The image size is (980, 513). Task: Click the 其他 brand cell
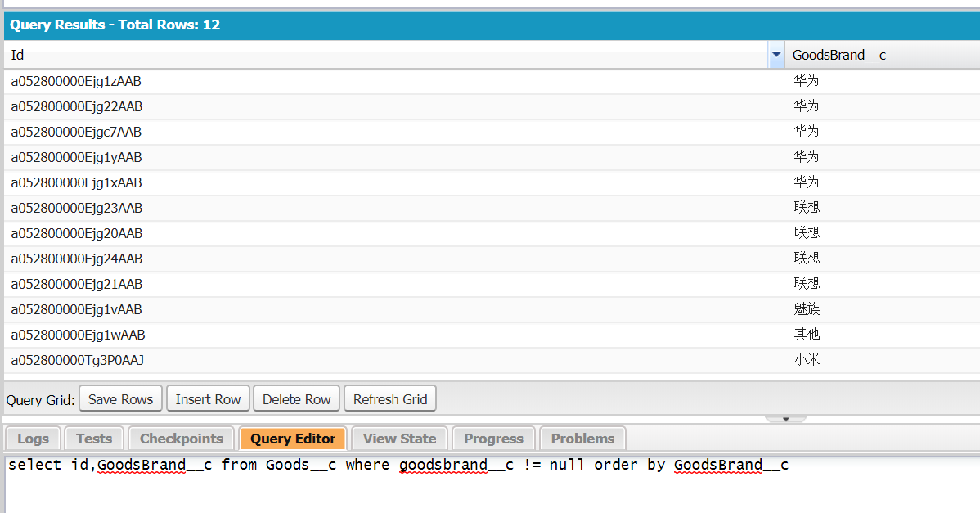[x=883, y=335]
